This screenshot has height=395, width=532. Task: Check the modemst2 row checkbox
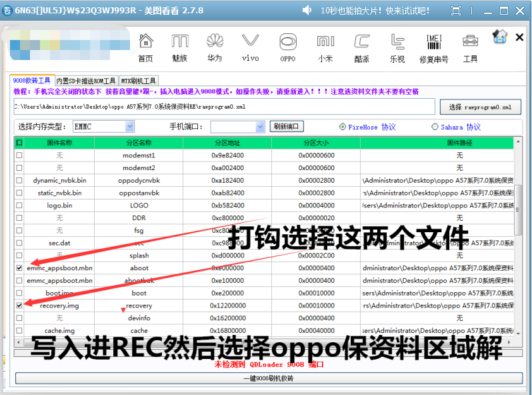click(x=19, y=167)
